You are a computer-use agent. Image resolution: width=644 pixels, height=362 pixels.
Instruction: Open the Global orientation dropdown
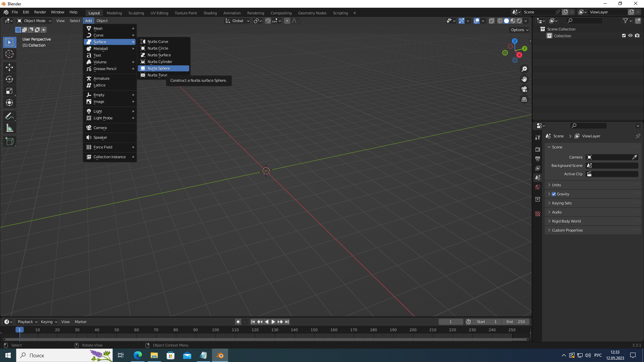237,21
